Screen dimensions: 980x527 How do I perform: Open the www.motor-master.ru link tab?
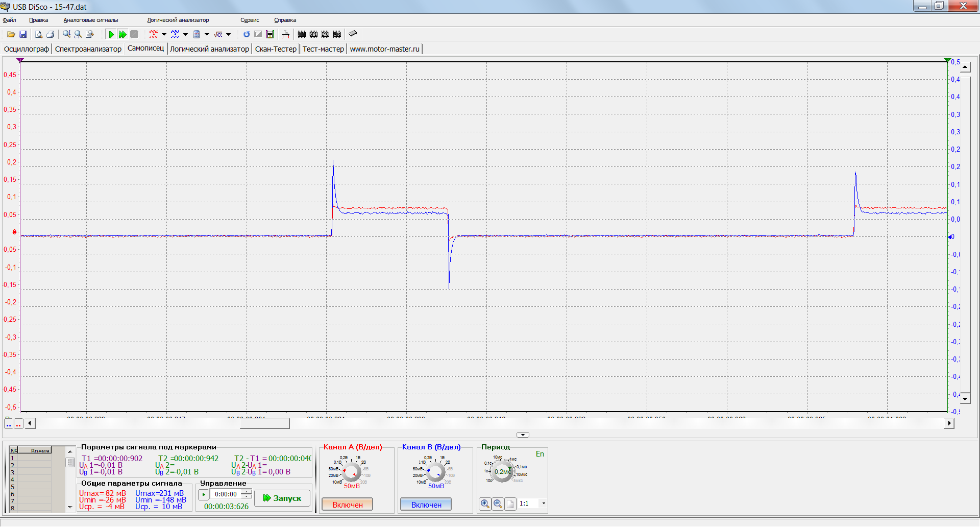click(384, 49)
